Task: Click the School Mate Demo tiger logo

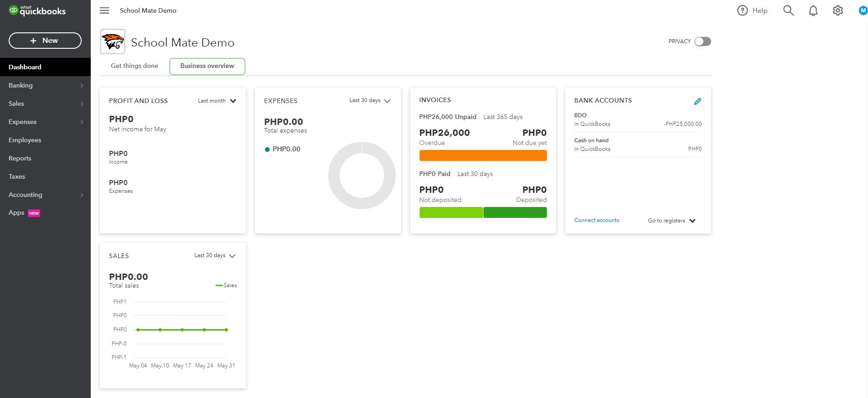Action: 113,42
